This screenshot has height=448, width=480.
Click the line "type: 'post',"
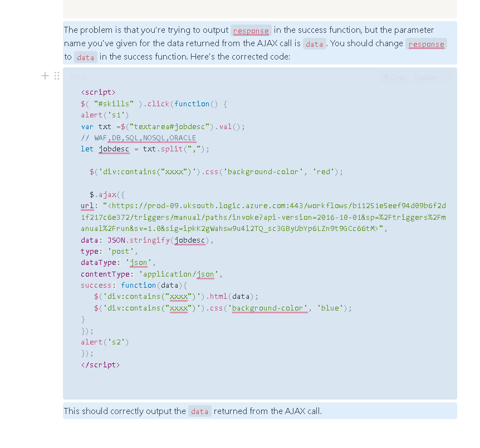[109, 251]
